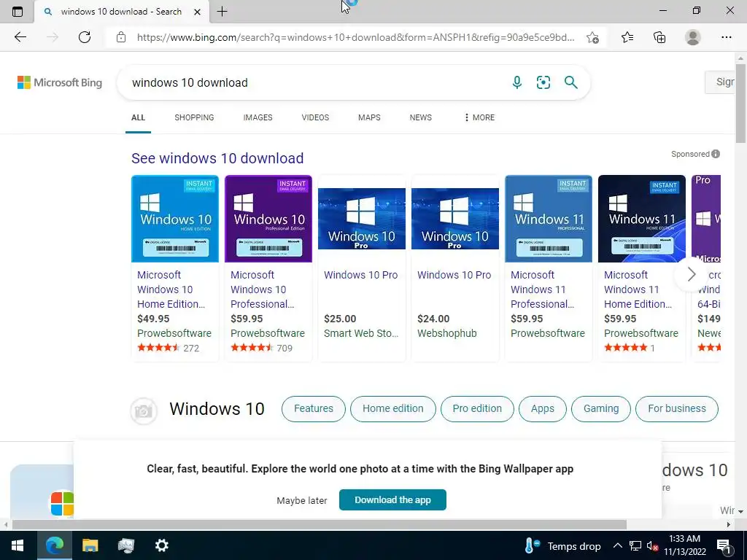This screenshot has height=560, width=747.
Task: Open tab actions menu icon
Action: pos(18,12)
